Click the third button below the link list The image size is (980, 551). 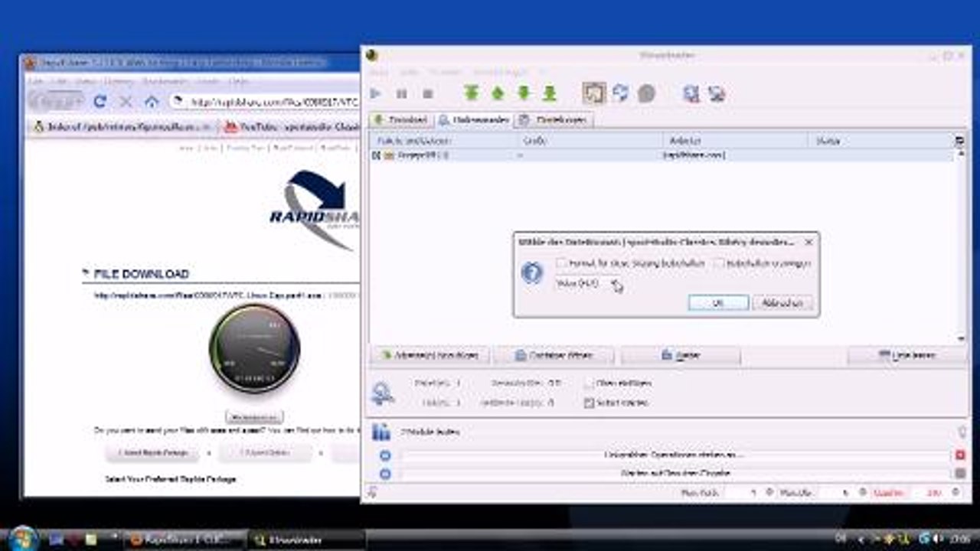click(x=680, y=355)
